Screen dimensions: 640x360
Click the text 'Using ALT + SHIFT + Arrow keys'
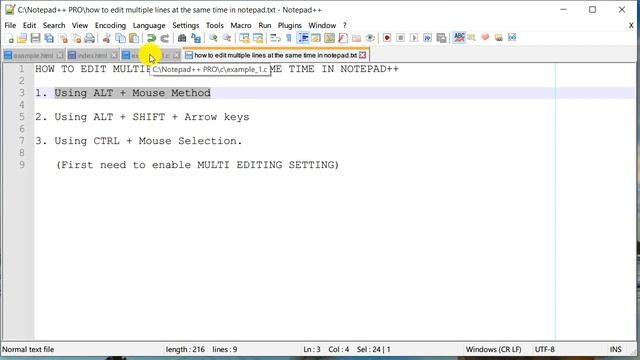[x=151, y=117]
